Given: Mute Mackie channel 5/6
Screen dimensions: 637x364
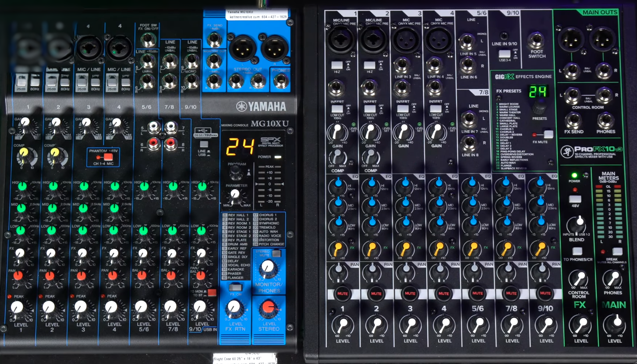Looking at the screenshot, I should (x=478, y=293).
